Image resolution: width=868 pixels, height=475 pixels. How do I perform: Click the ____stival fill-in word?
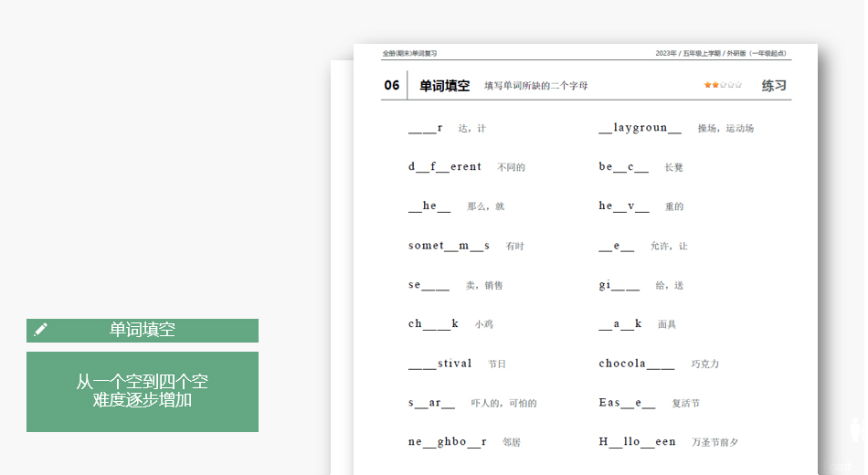pos(439,364)
